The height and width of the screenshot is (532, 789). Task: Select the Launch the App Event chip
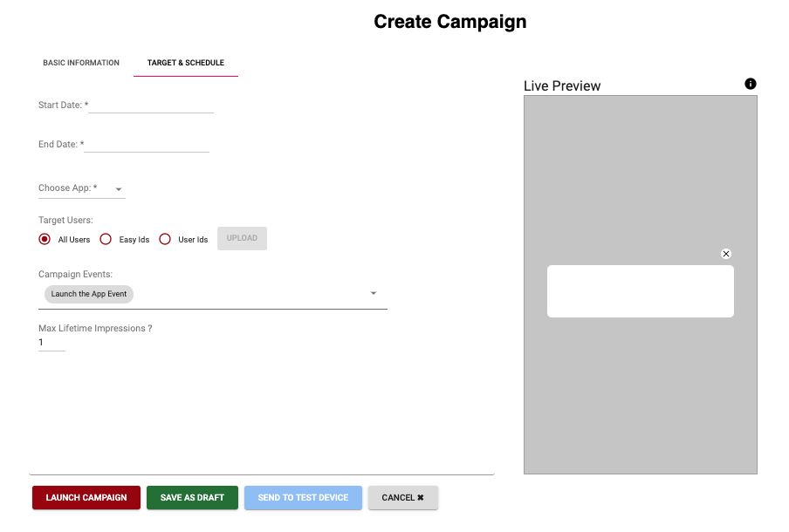point(88,294)
